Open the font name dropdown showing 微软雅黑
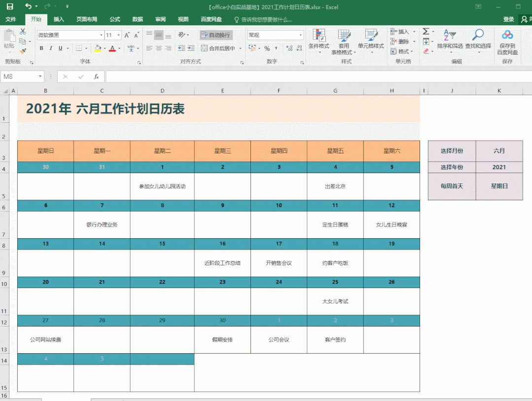532x401 pixels. click(x=69, y=35)
